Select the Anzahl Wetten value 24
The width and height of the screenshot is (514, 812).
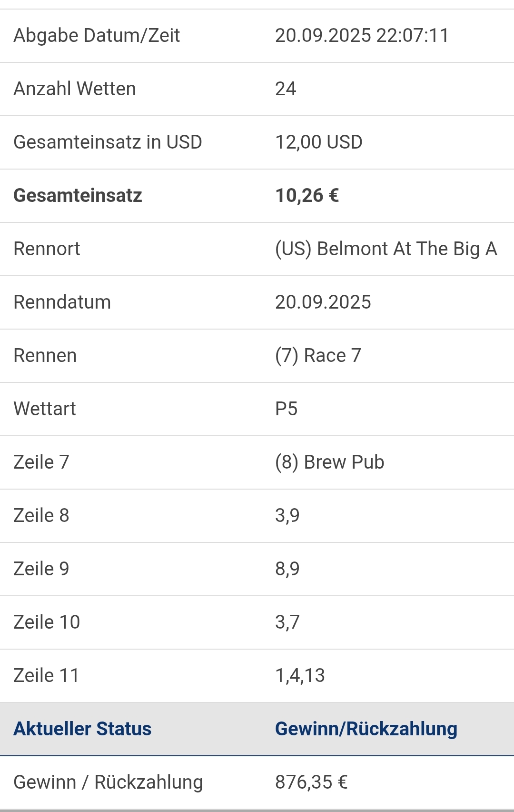pyautogui.click(x=286, y=89)
